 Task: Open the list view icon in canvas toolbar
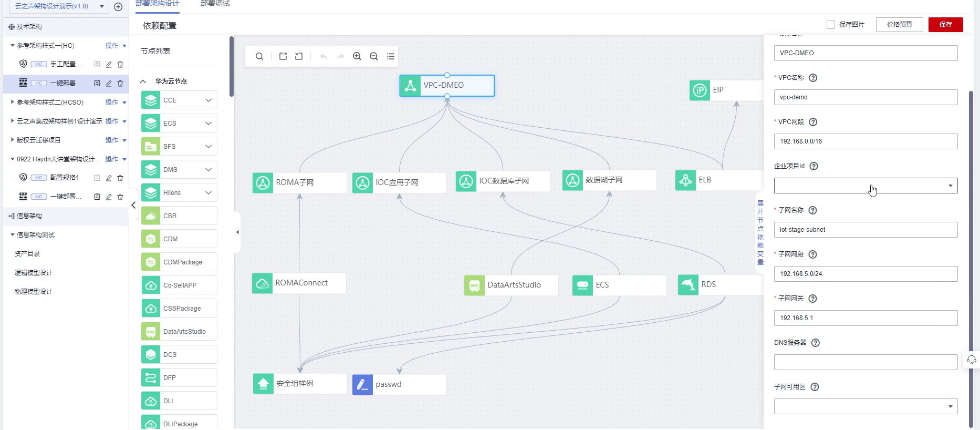click(391, 56)
